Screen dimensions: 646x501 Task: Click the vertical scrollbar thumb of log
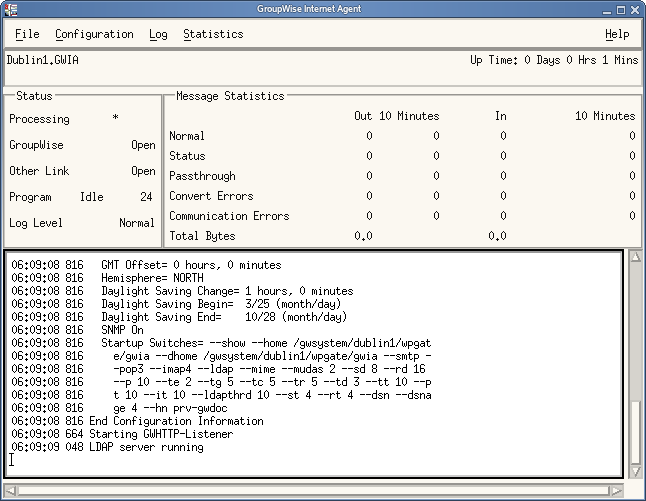pos(634,431)
